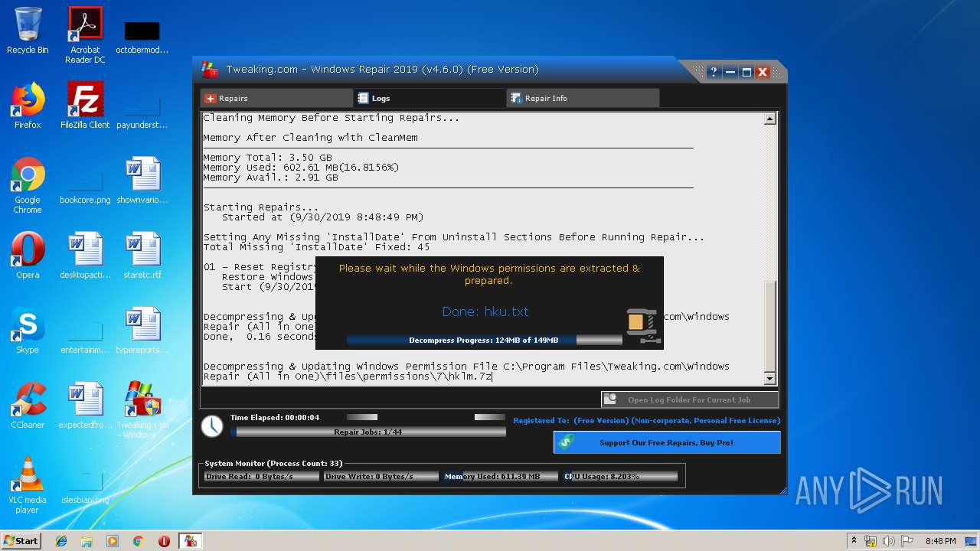Click the Registered To Free Version link
The height and width of the screenshot is (551, 980).
click(646, 420)
